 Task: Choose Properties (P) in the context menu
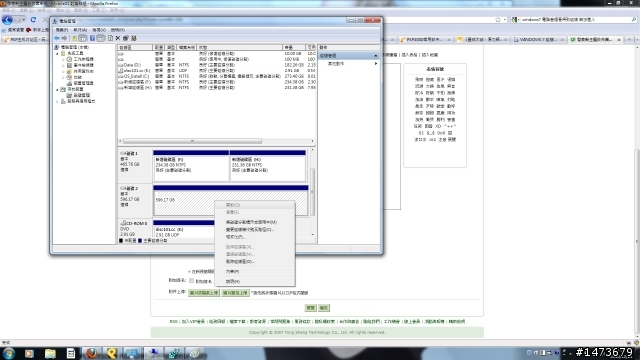point(255,271)
